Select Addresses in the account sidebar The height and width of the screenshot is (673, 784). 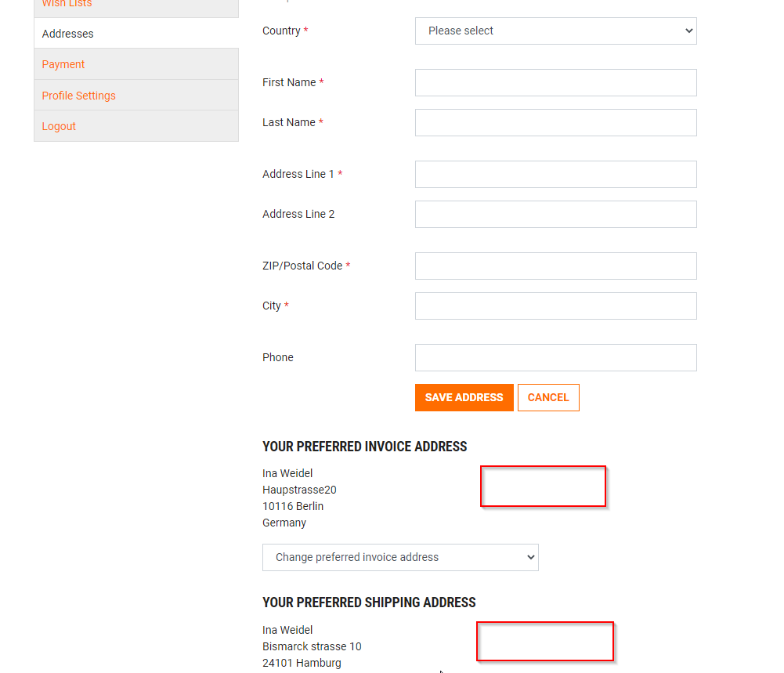(x=67, y=33)
